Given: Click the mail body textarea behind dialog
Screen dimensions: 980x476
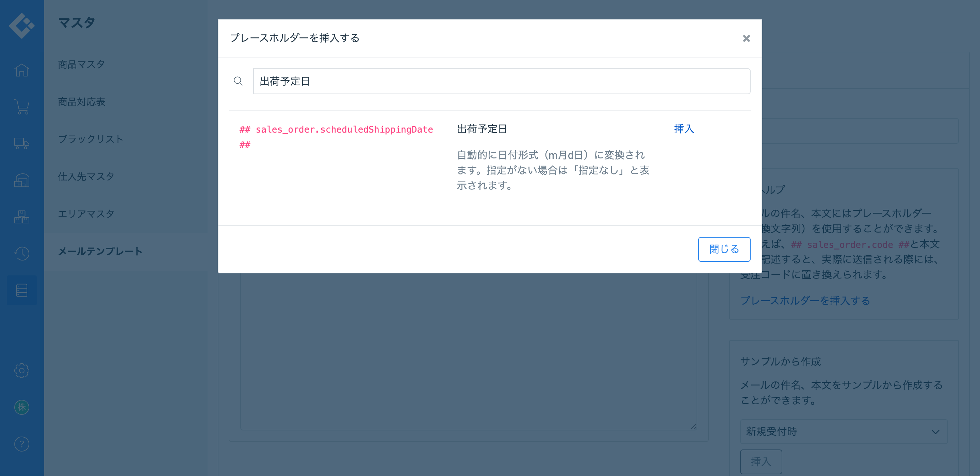Looking at the screenshot, I should 468,352.
